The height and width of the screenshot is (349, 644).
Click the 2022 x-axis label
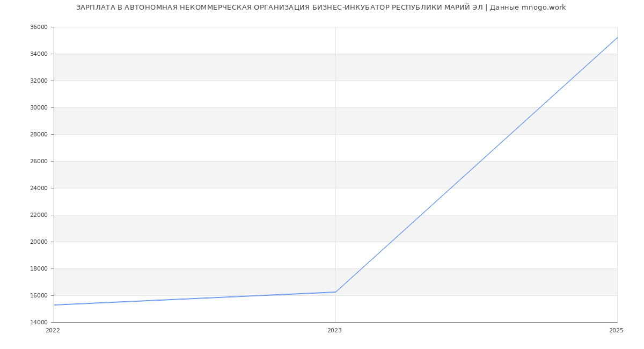coord(53,331)
